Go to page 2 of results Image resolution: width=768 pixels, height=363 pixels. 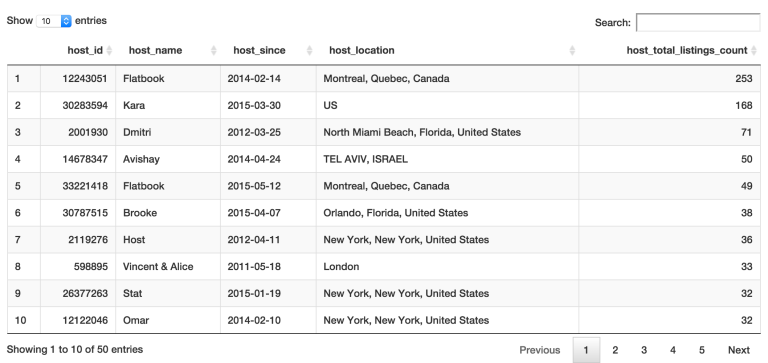point(615,350)
